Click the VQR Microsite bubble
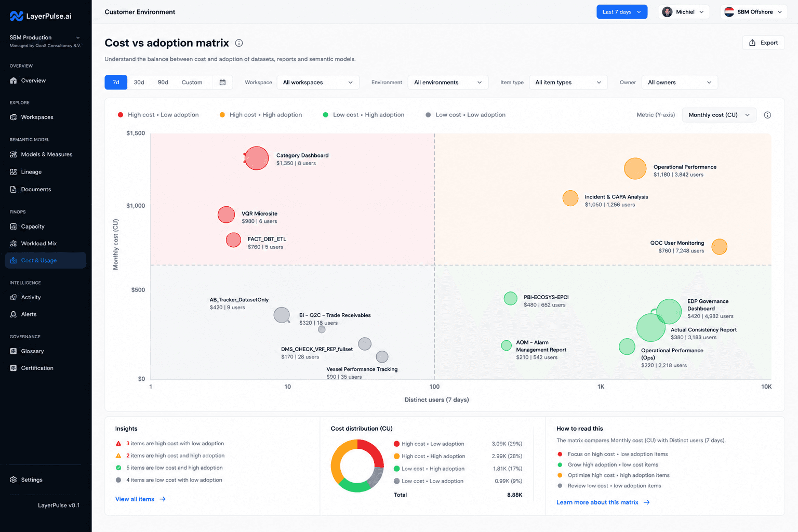The image size is (798, 532). tap(226, 215)
